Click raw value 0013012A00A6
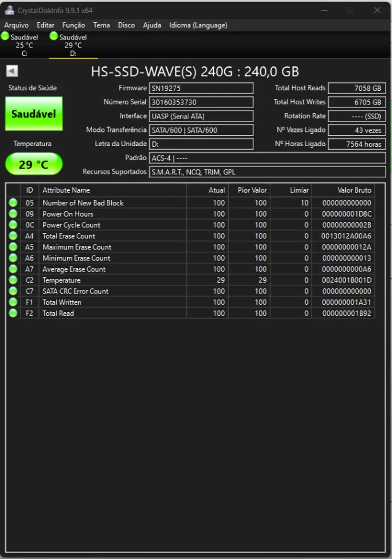392x559 pixels. pyautogui.click(x=346, y=236)
